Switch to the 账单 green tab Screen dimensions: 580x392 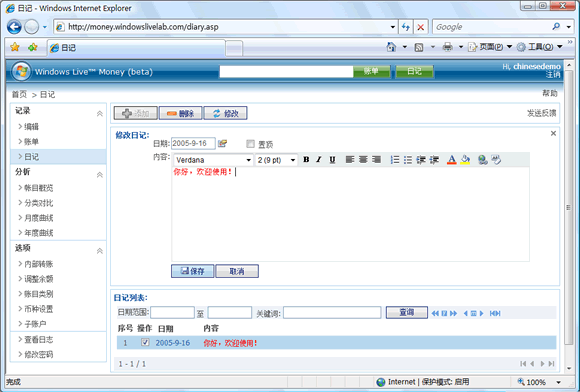(371, 71)
